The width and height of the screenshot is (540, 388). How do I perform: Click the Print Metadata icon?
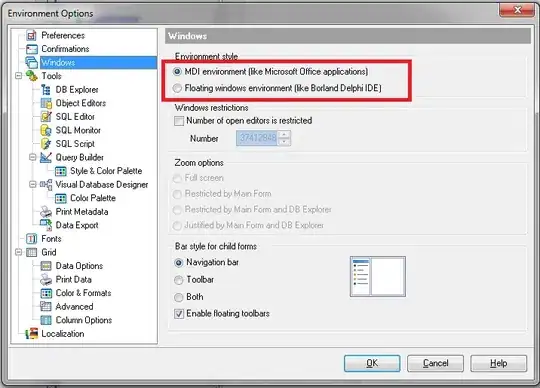(46, 211)
